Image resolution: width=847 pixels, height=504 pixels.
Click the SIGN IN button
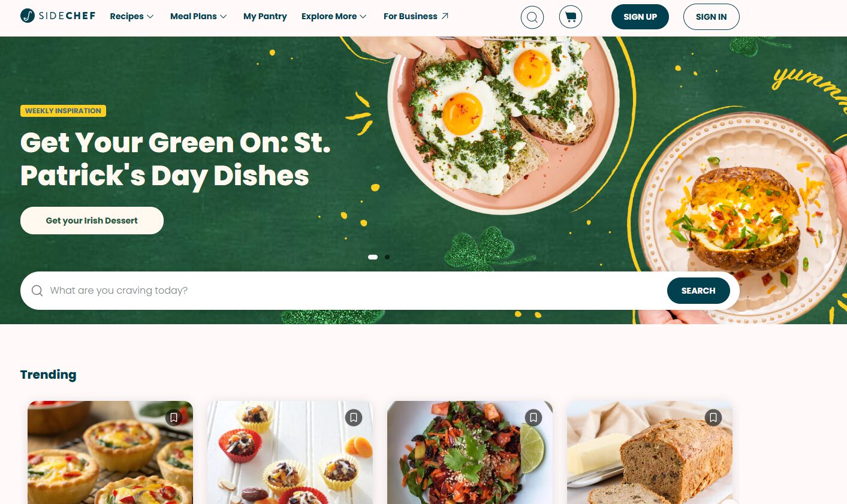click(712, 17)
